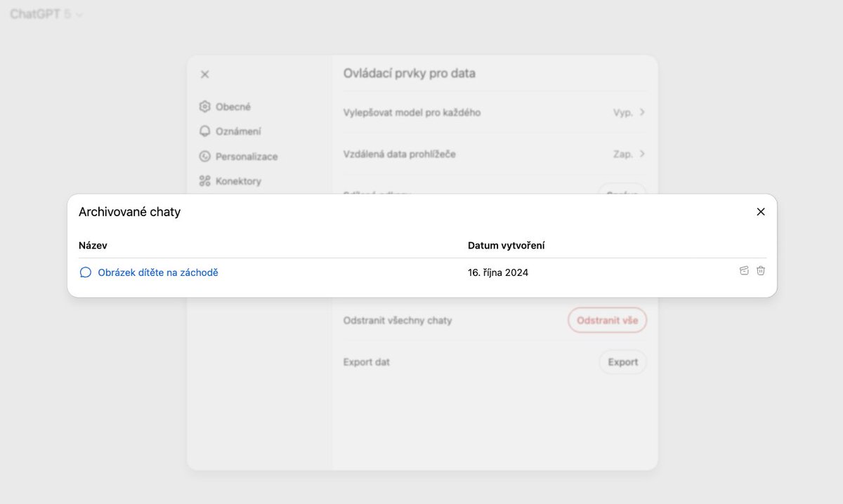
Task: Close the Archivované chaty dialog
Action: pos(761,211)
